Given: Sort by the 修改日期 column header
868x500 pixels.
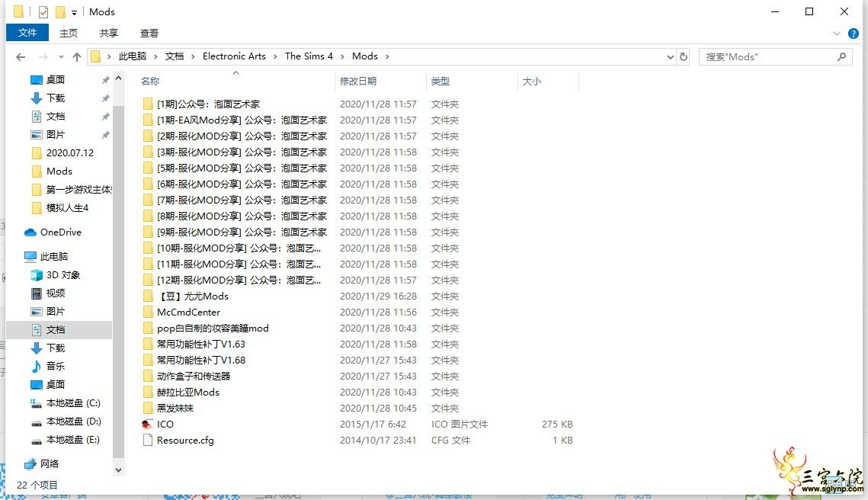Looking at the screenshot, I should coord(358,82).
